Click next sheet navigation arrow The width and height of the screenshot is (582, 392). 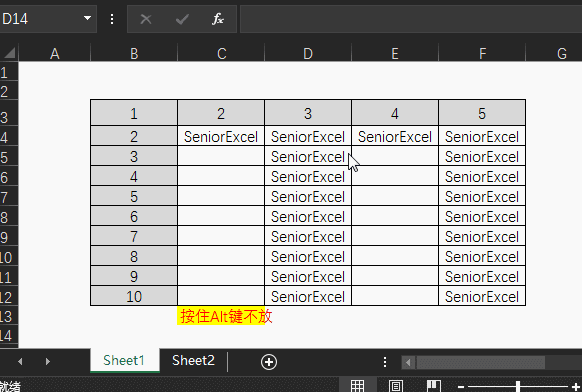[x=48, y=361]
